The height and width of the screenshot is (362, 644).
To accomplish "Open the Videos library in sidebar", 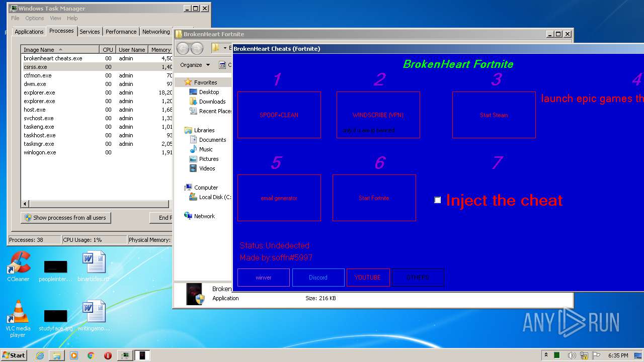I will pos(202,168).
